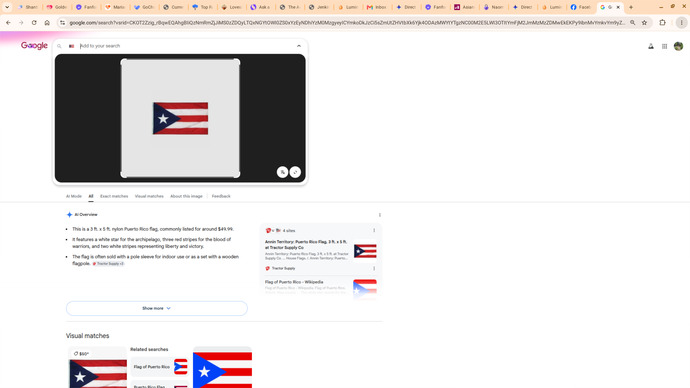This screenshot has width=690, height=388.
Task: Switch to the GoCh browser tab
Action: [144, 7]
